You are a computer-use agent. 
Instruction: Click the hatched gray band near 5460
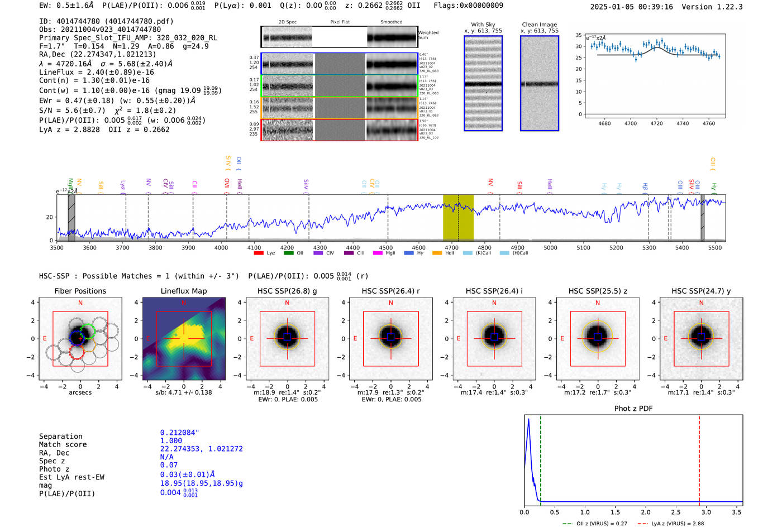click(703, 218)
